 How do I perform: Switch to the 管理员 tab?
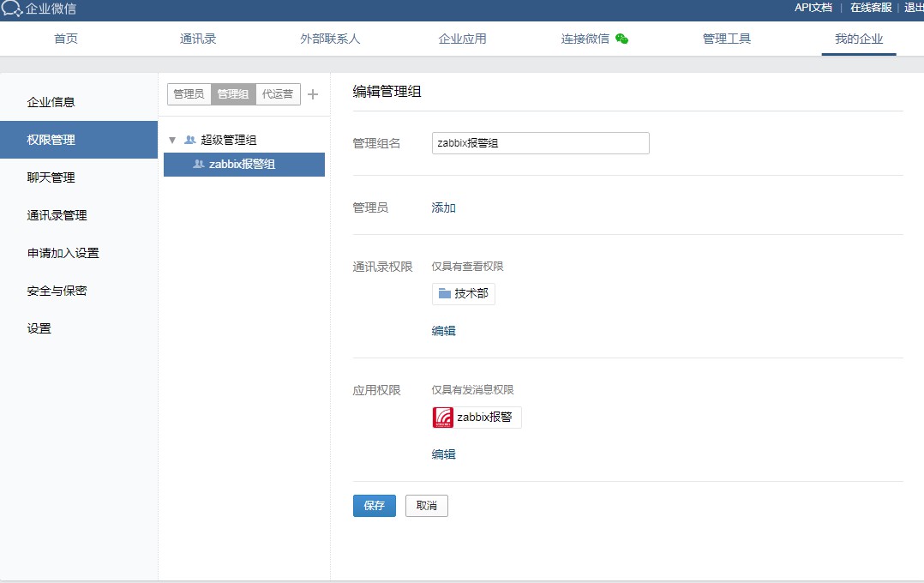tap(189, 94)
